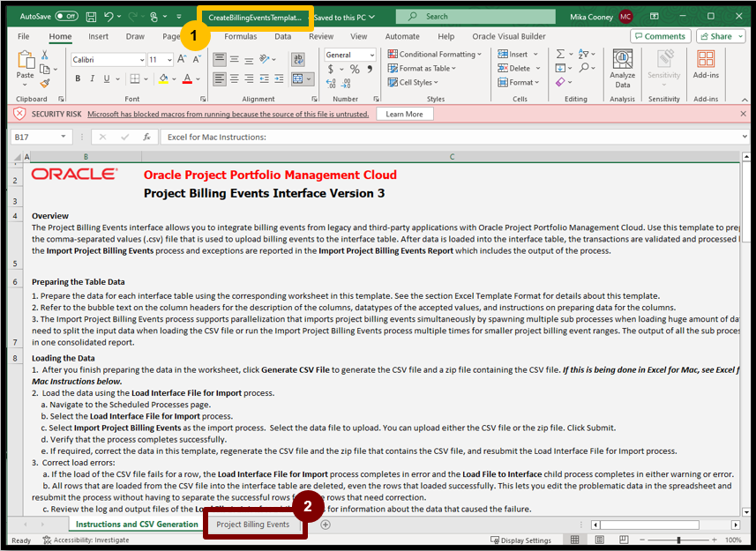Toggle Underline formatting
756x551 pixels.
[x=107, y=78]
